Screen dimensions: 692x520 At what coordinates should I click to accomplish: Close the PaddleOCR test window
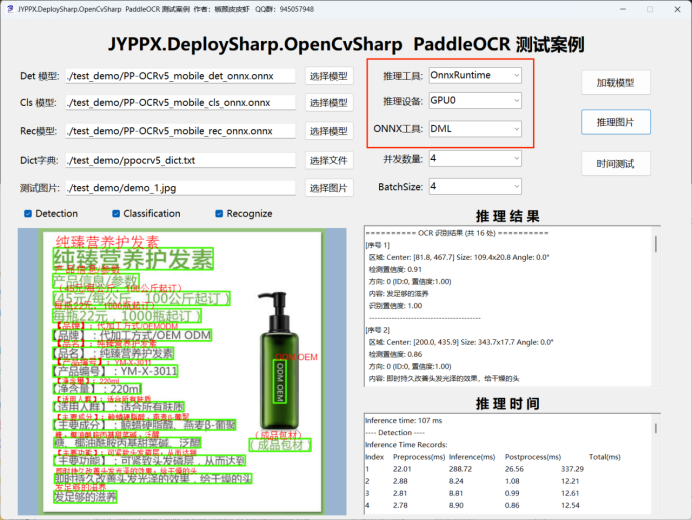point(676,9)
